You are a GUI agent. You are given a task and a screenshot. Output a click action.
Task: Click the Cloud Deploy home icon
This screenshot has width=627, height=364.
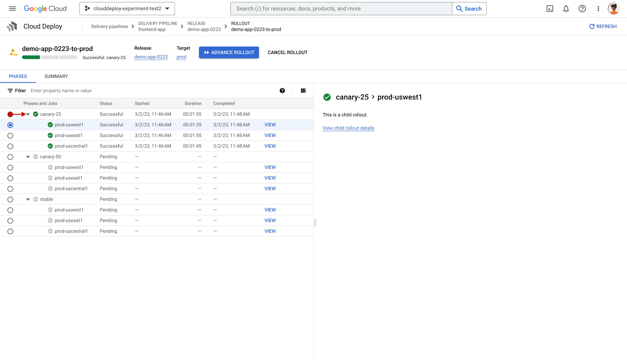(12, 26)
